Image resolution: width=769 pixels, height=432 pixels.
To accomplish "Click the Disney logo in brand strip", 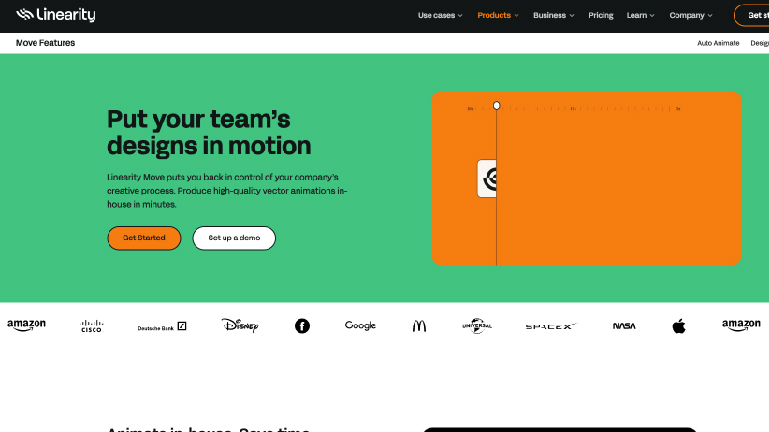I will pyautogui.click(x=240, y=326).
